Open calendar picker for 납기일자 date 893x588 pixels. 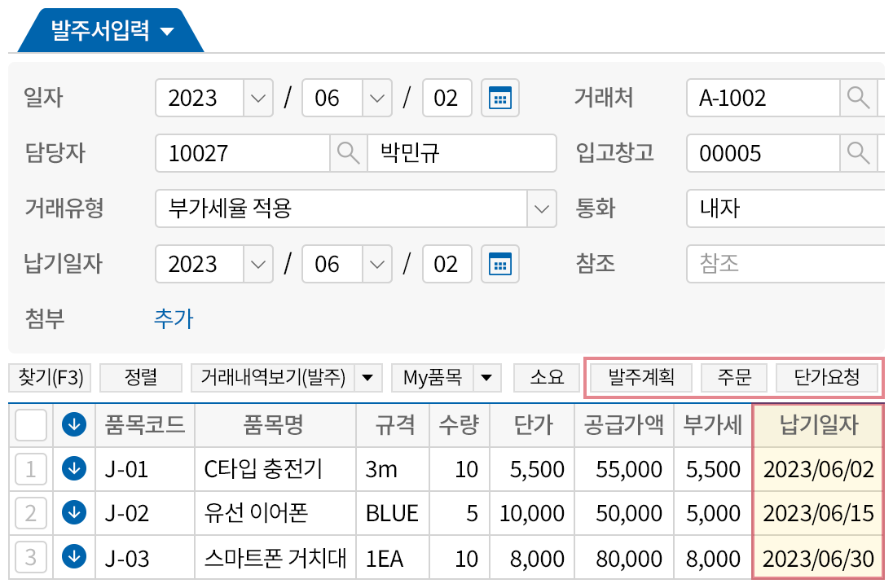pos(499,264)
